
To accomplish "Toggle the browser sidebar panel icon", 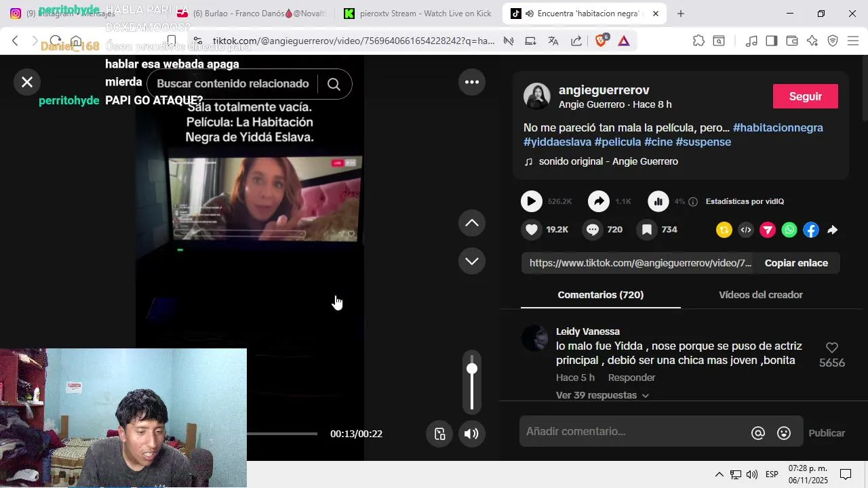I will 771,41.
